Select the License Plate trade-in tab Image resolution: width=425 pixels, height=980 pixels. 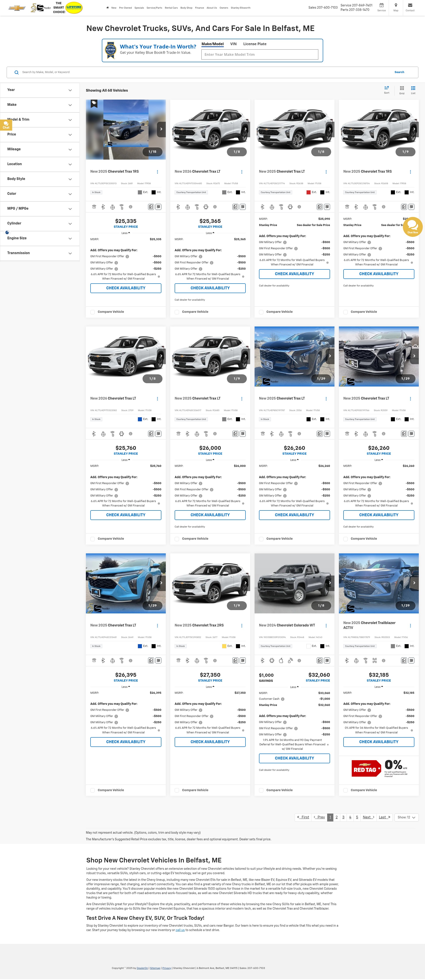point(255,44)
